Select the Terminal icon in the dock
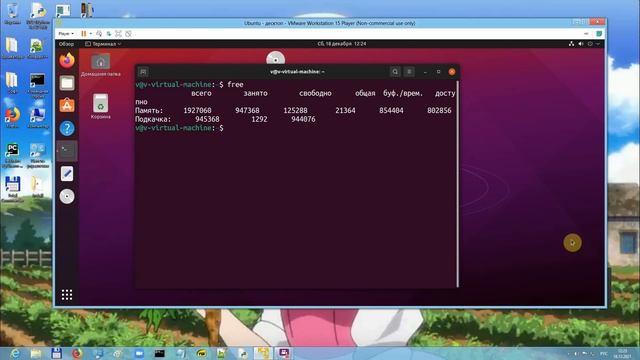The width and height of the screenshot is (640, 360). coord(67,151)
